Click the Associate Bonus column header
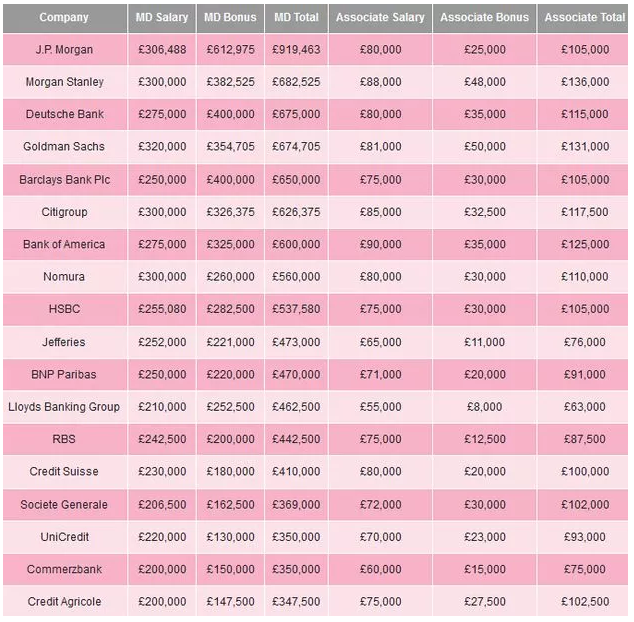Image resolution: width=634 pixels, height=622 pixels. point(484,17)
